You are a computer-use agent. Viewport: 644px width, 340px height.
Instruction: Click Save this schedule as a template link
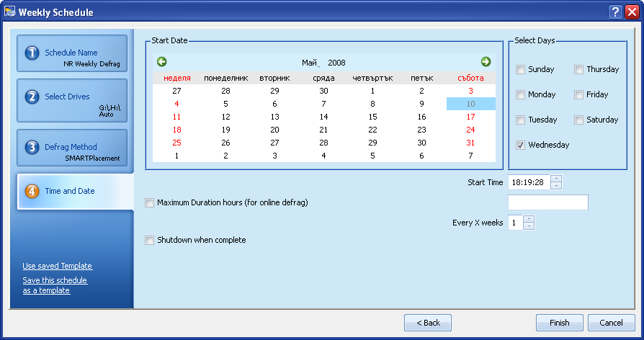tap(55, 285)
